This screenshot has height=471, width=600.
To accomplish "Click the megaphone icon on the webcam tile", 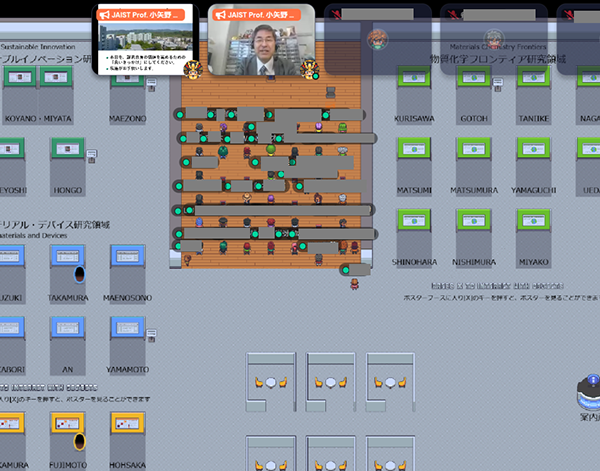I will [x=220, y=15].
